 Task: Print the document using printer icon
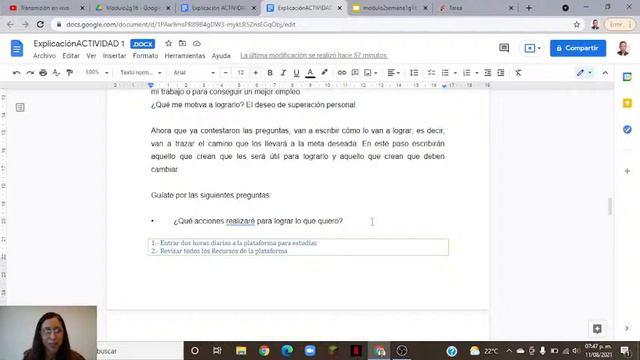coord(43,73)
